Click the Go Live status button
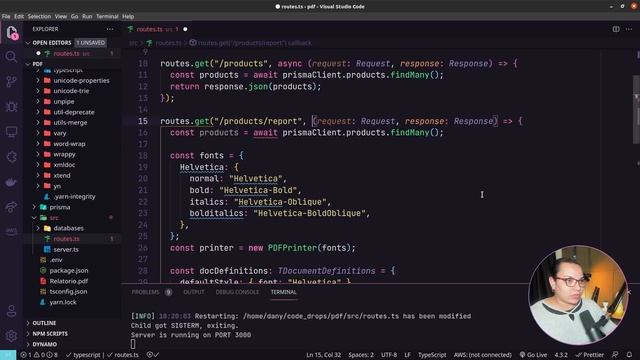The image size is (640, 360). coord(533,355)
